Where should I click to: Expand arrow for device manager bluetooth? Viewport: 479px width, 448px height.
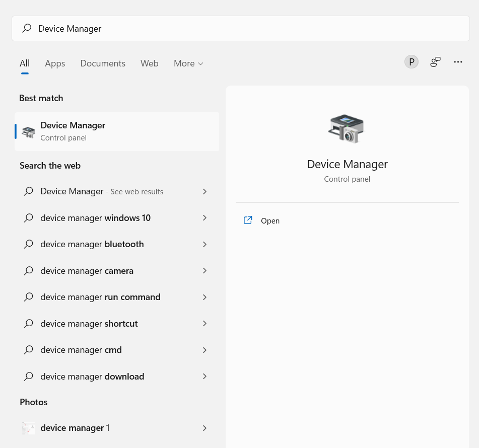204,244
